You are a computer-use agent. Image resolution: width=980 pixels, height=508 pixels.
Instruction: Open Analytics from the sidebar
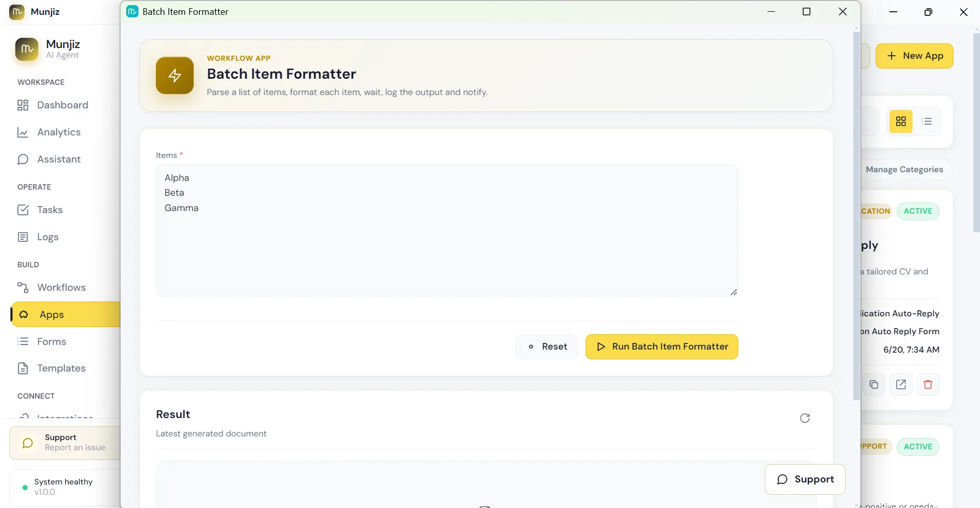tap(65, 132)
